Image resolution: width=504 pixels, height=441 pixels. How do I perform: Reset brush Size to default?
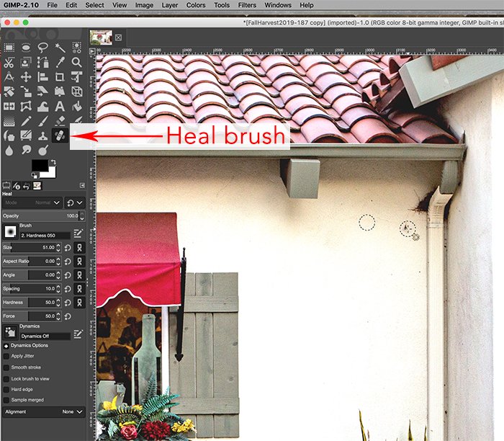67,247
